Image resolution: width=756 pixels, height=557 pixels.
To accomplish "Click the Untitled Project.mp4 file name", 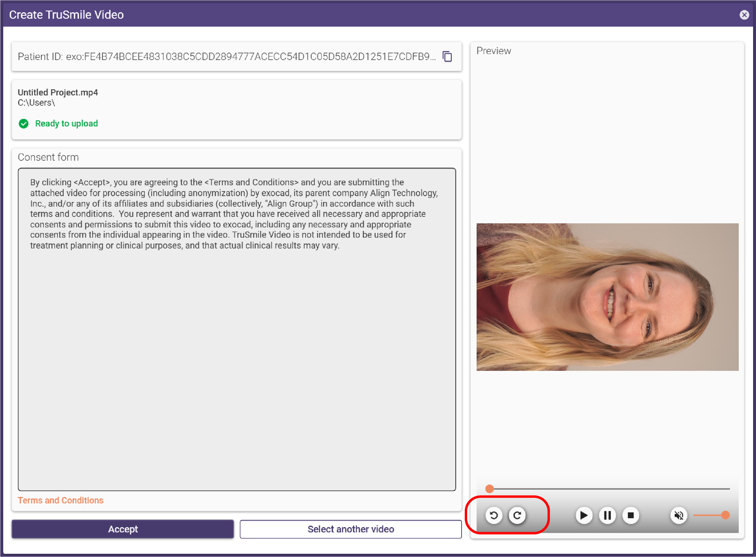I will pos(58,92).
